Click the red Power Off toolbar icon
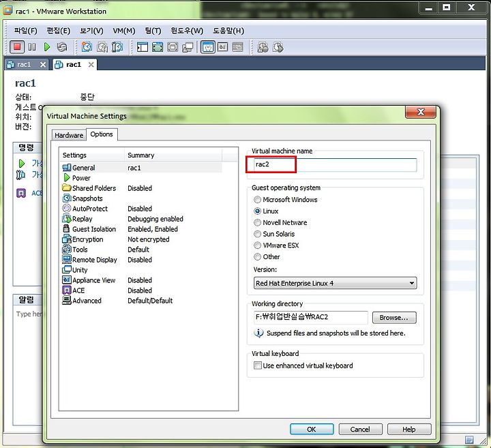 17,47
